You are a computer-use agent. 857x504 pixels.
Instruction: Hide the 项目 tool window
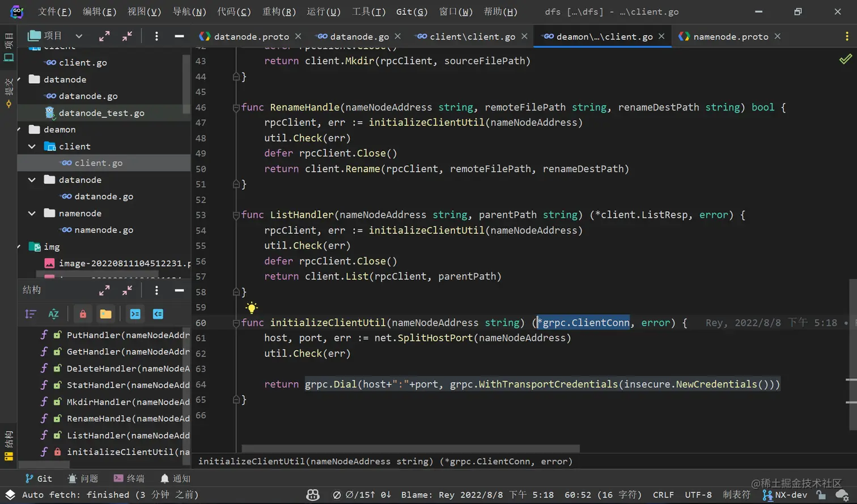click(x=179, y=36)
